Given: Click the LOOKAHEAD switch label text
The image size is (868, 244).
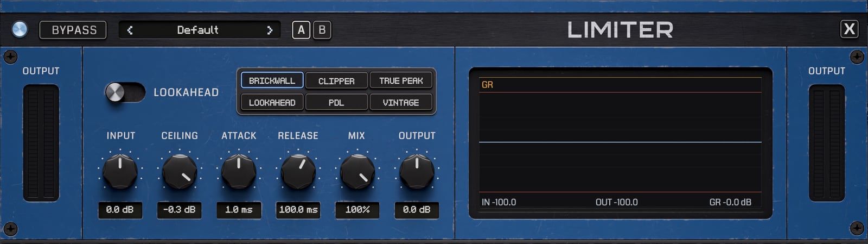Looking at the screenshot, I should coord(186,92).
